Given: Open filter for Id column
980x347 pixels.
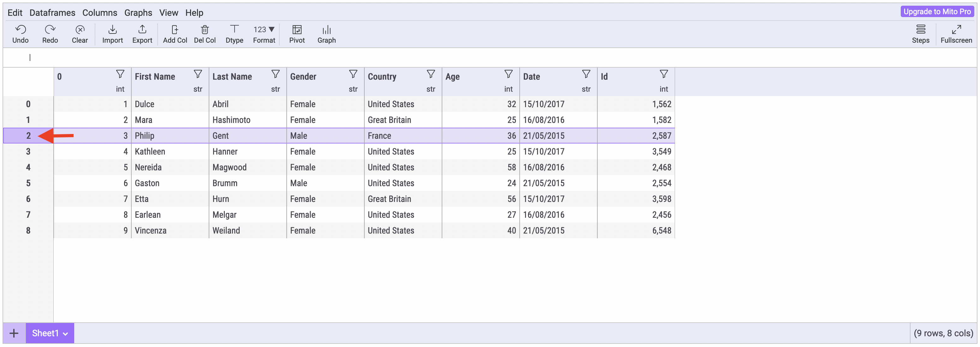Looking at the screenshot, I should click(x=664, y=74).
